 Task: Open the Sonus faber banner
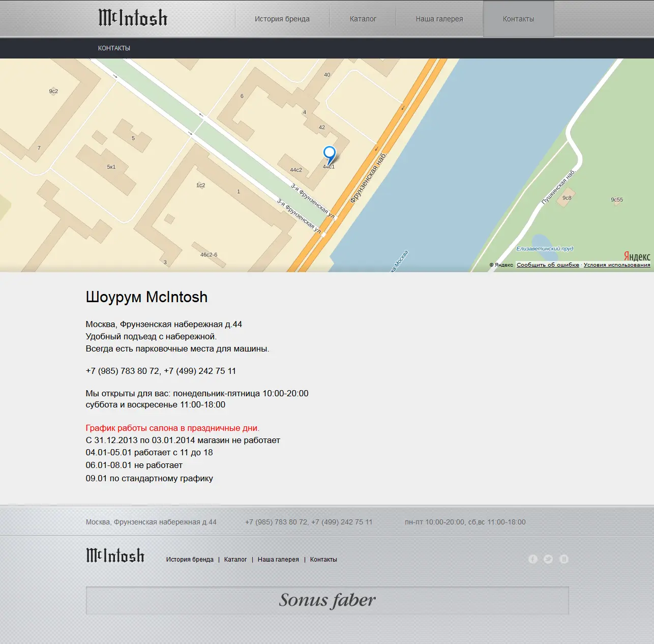[x=327, y=601]
